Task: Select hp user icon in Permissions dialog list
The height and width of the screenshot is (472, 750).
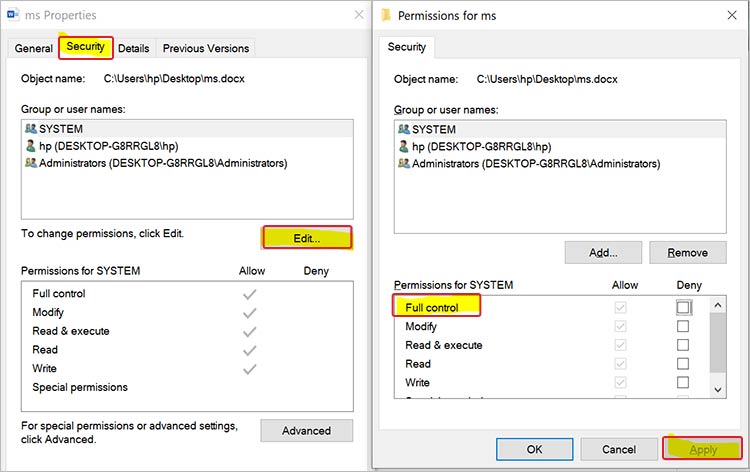Action: tap(404, 146)
